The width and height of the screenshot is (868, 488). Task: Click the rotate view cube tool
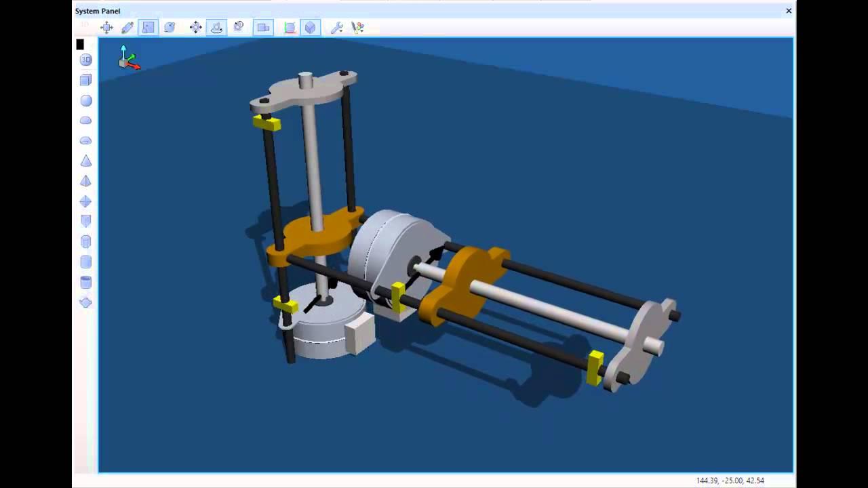pos(239,27)
